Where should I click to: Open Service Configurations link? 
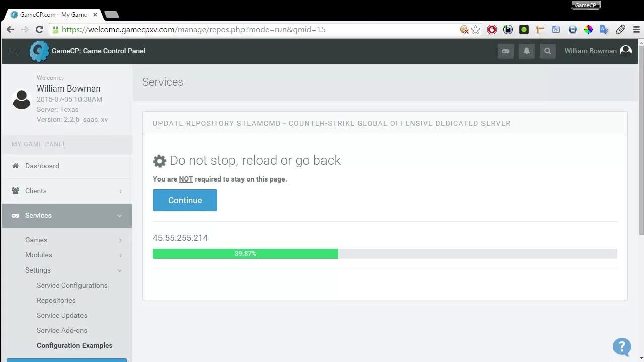[72, 285]
